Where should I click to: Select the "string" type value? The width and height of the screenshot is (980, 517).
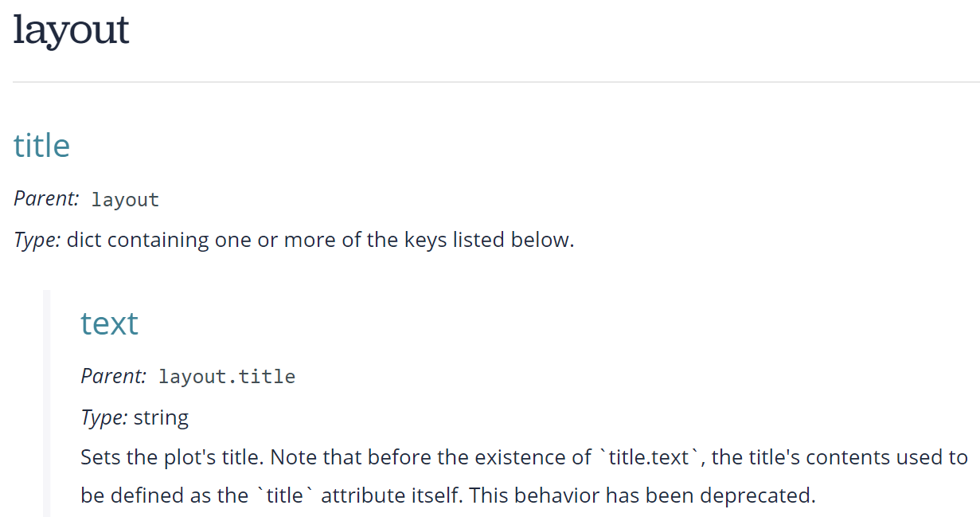(x=161, y=417)
